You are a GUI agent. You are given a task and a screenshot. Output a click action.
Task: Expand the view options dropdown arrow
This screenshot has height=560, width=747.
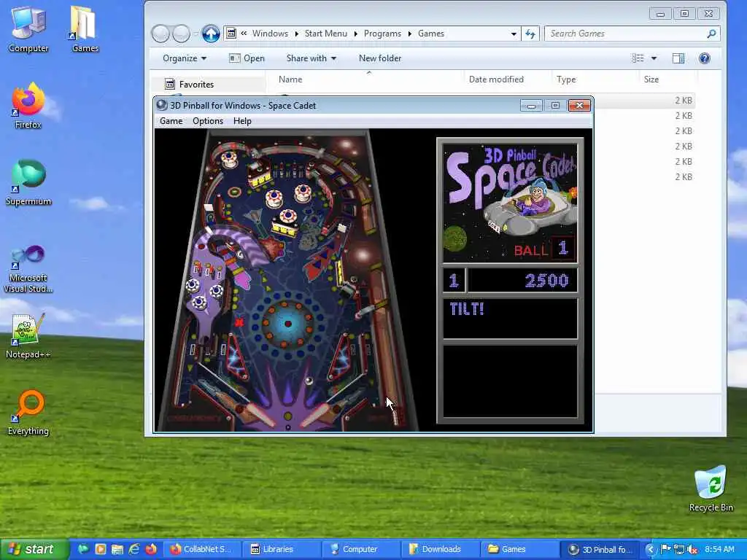[654, 58]
